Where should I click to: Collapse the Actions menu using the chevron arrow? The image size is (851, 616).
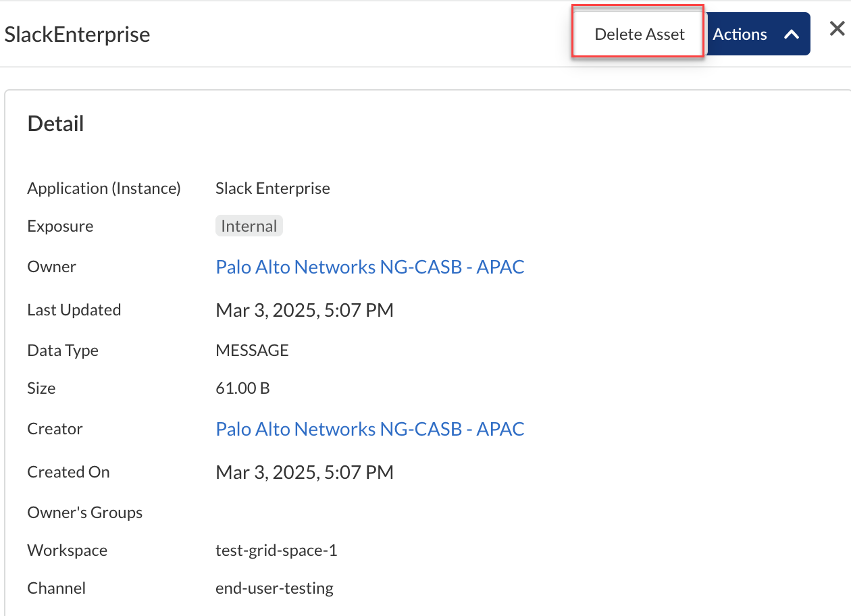(x=792, y=34)
